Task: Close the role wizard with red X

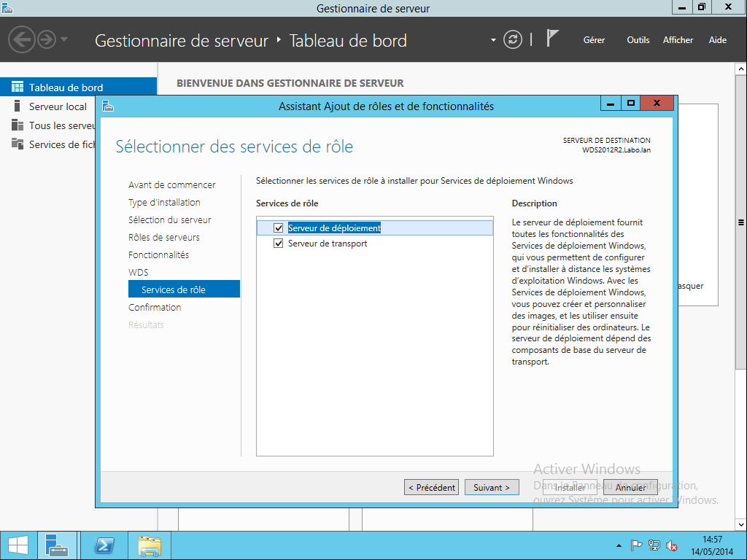Action: pyautogui.click(x=657, y=103)
